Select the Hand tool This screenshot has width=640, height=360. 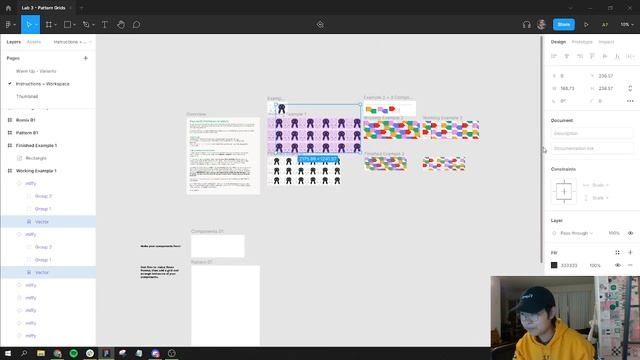(x=121, y=24)
